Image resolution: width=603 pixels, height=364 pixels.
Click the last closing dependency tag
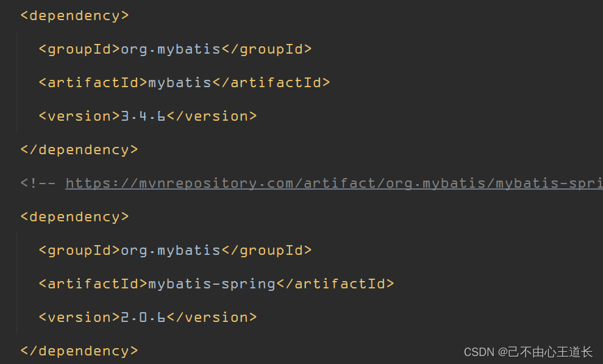click(x=79, y=351)
